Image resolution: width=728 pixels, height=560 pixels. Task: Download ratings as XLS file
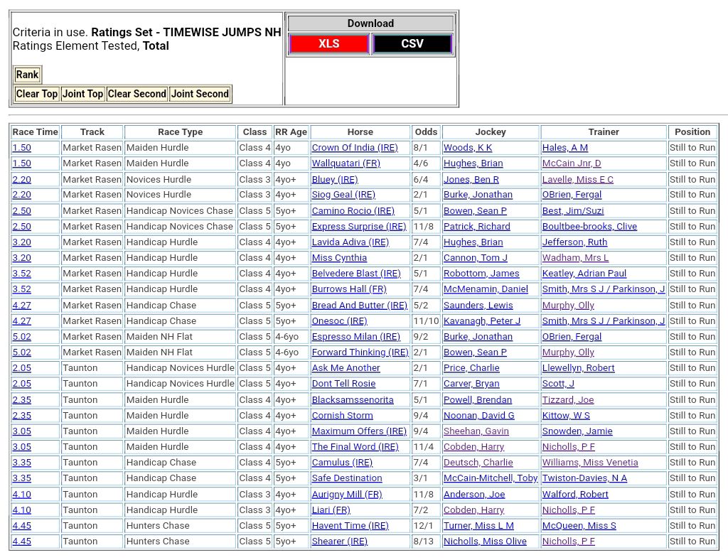(328, 44)
